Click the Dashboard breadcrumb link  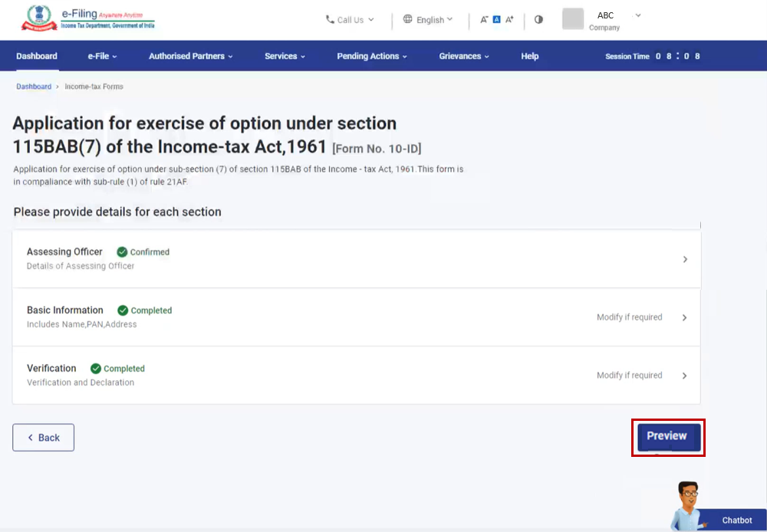[34, 87]
